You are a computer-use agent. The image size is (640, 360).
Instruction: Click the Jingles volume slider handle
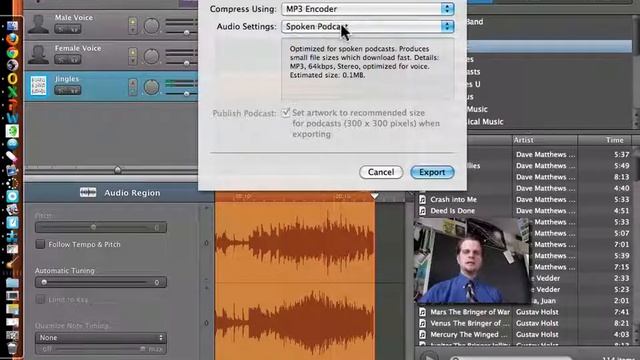[x=187, y=94]
